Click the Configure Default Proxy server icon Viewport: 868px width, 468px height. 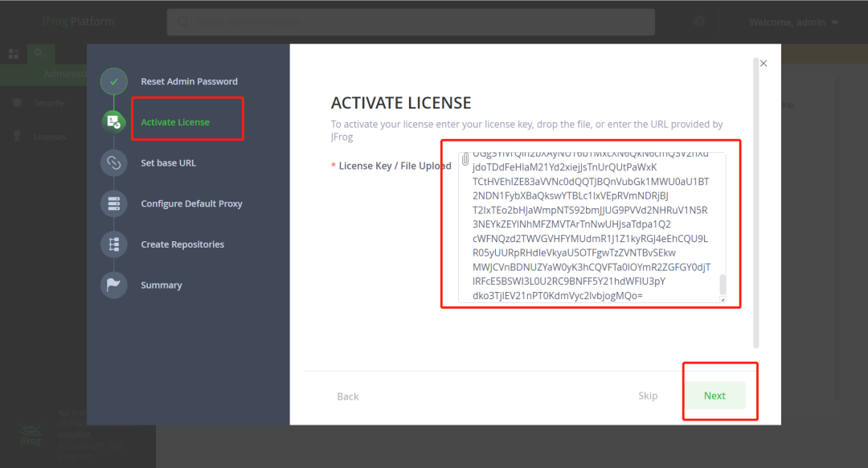(113, 203)
